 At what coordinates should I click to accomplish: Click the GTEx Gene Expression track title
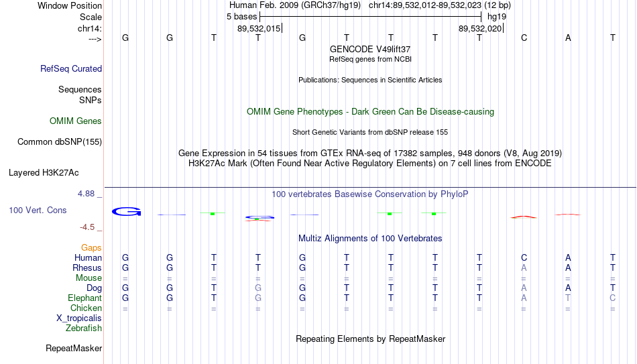coord(370,153)
